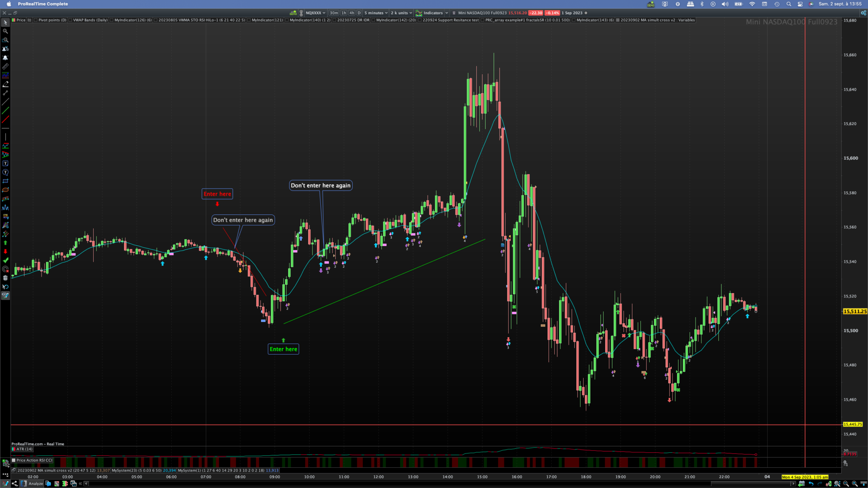Select the green up arrow tool

click(5, 243)
